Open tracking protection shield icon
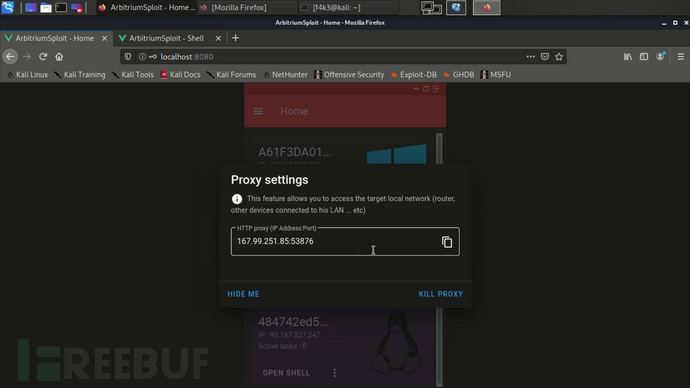 point(128,57)
